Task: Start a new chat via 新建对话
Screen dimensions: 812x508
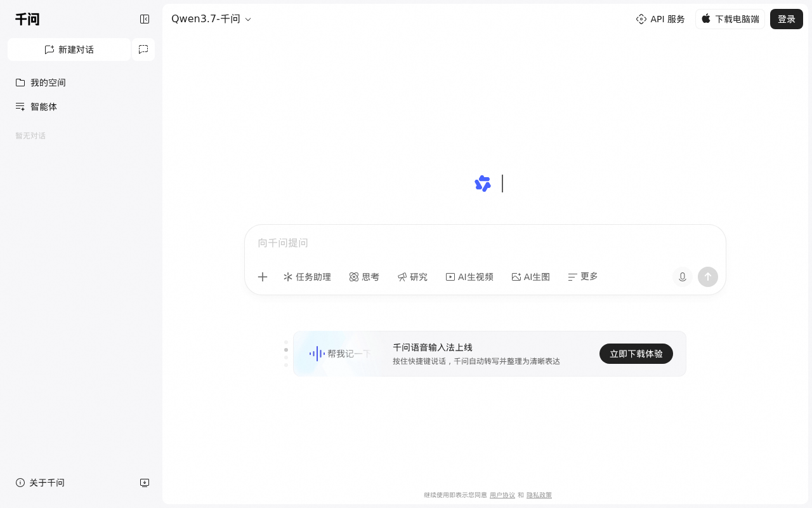Action: [x=69, y=50]
